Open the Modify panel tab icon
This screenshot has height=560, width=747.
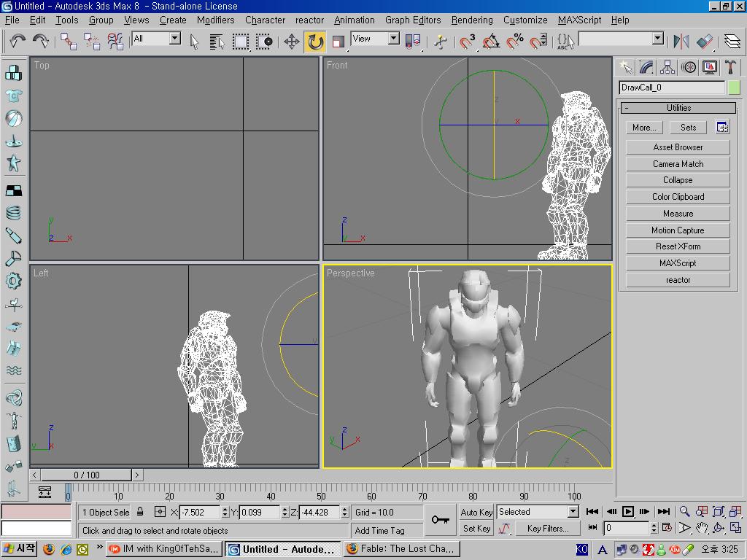646,67
